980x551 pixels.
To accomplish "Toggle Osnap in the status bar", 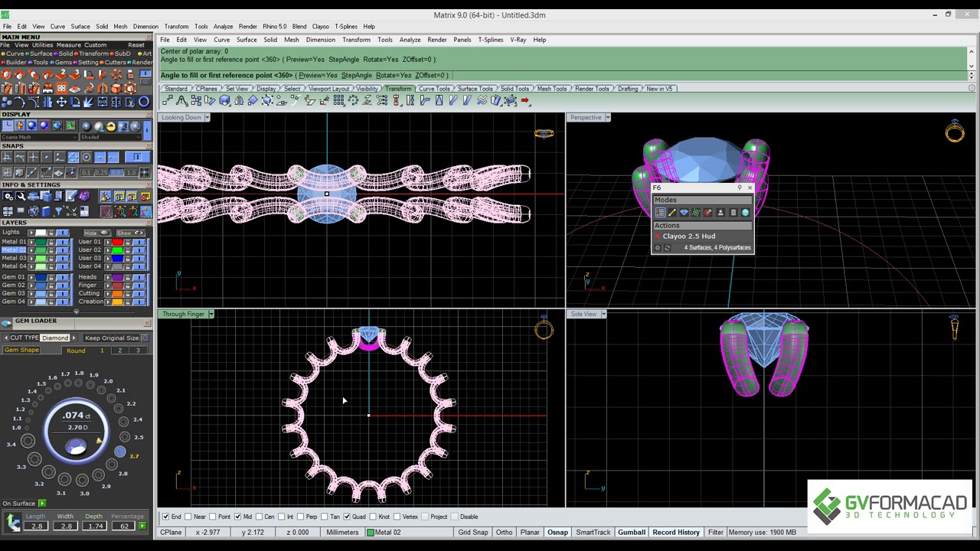I will [x=557, y=532].
